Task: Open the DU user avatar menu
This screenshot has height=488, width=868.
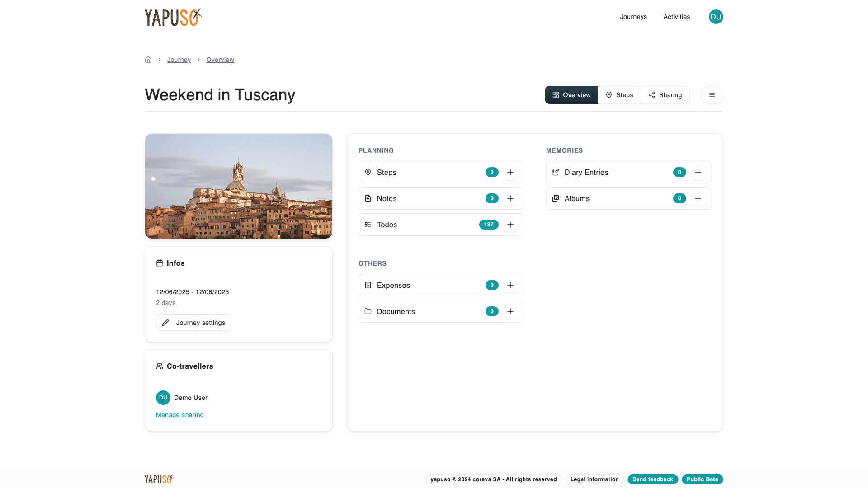Action: pos(716,17)
